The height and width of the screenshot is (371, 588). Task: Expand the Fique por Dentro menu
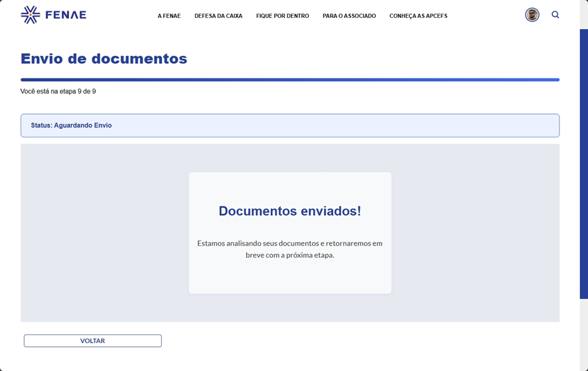[282, 16]
